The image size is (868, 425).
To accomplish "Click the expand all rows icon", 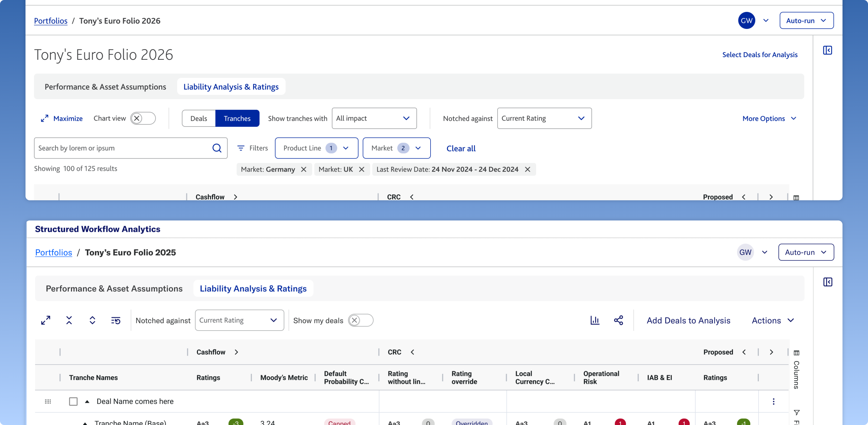I will point(92,320).
